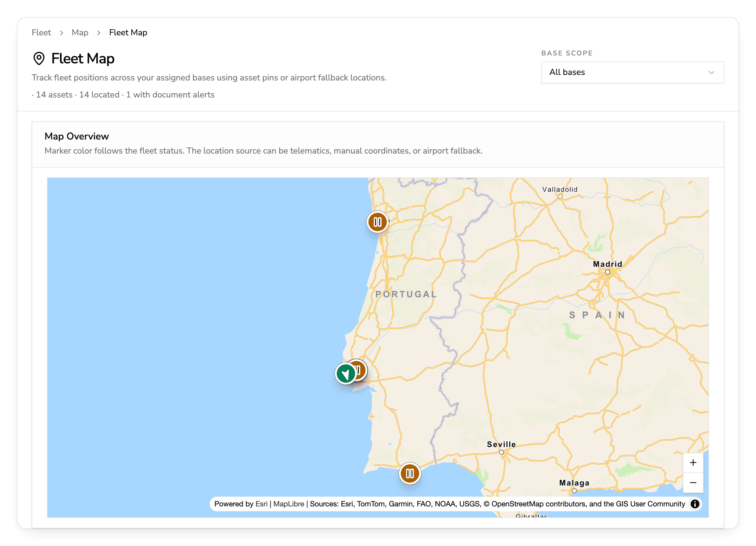Screen dimensions: 756x546
Task: Open the All bases scope dropdown
Action: (633, 72)
